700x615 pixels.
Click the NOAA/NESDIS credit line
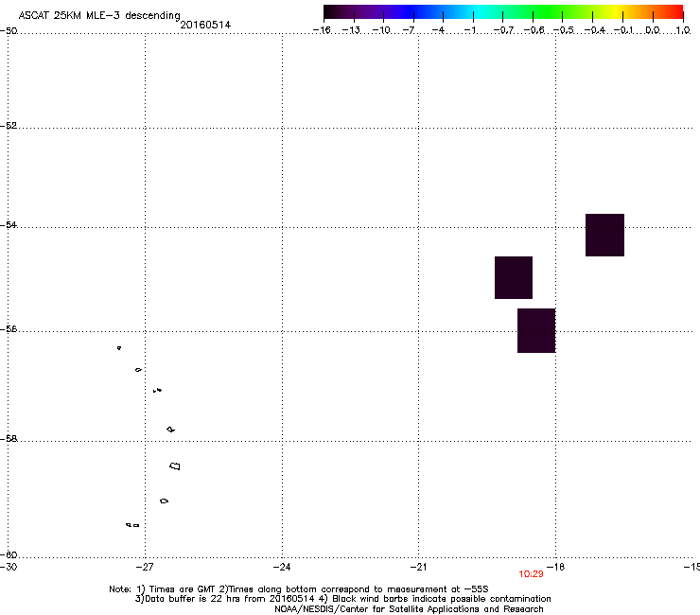click(x=409, y=608)
